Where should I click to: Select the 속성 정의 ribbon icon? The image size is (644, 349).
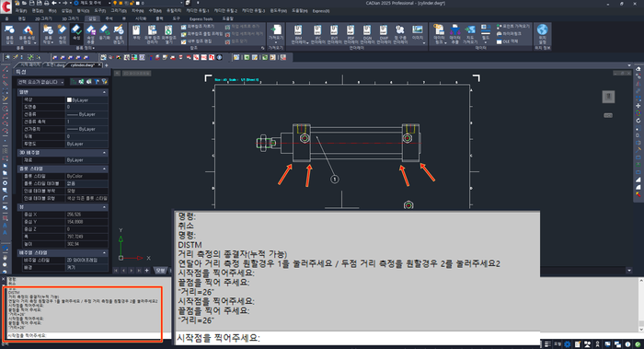(x=62, y=34)
